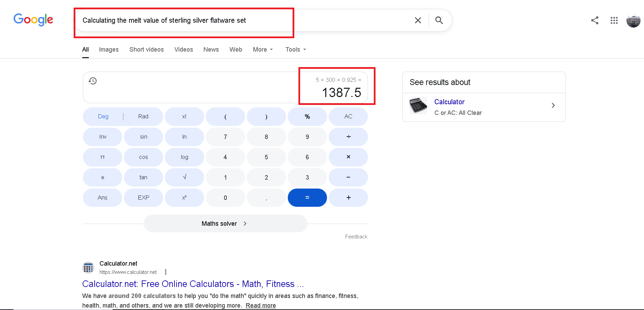Open the calculation history clock icon
The height and width of the screenshot is (310, 644).
[x=92, y=81]
